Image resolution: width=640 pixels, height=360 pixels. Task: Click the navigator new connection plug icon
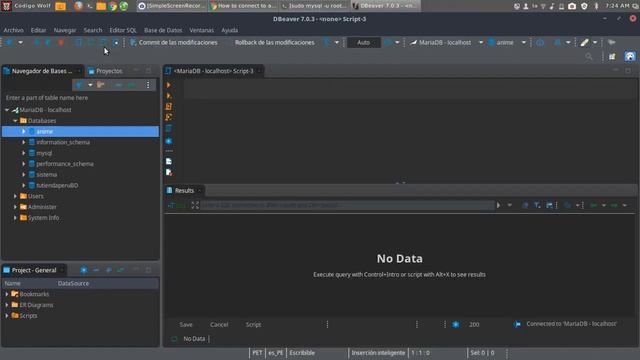[79, 85]
